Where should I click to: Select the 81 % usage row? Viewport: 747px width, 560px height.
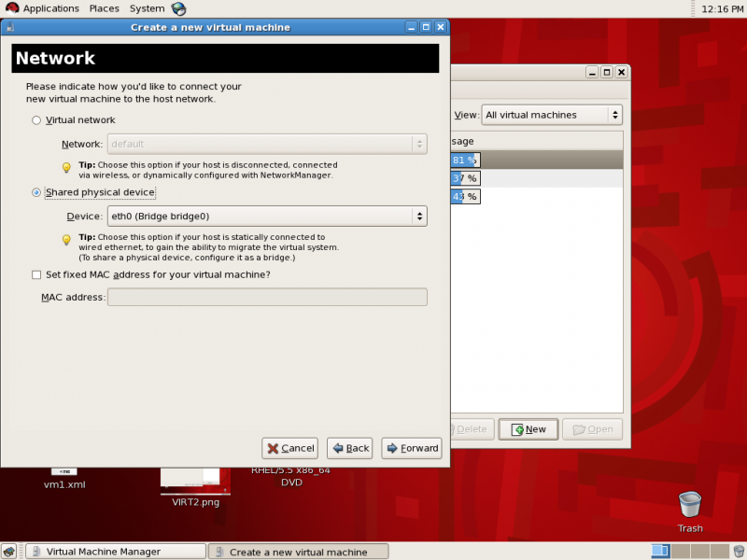[536, 160]
